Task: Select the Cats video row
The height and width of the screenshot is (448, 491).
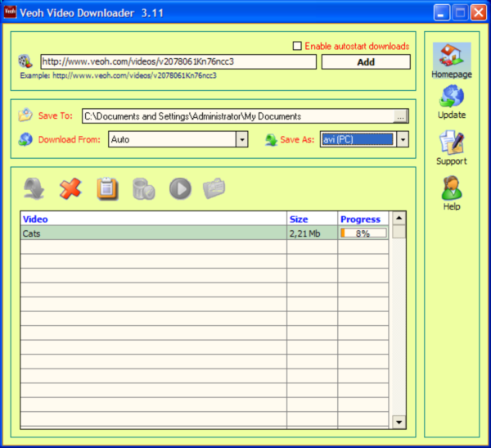Action: [153, 233]
